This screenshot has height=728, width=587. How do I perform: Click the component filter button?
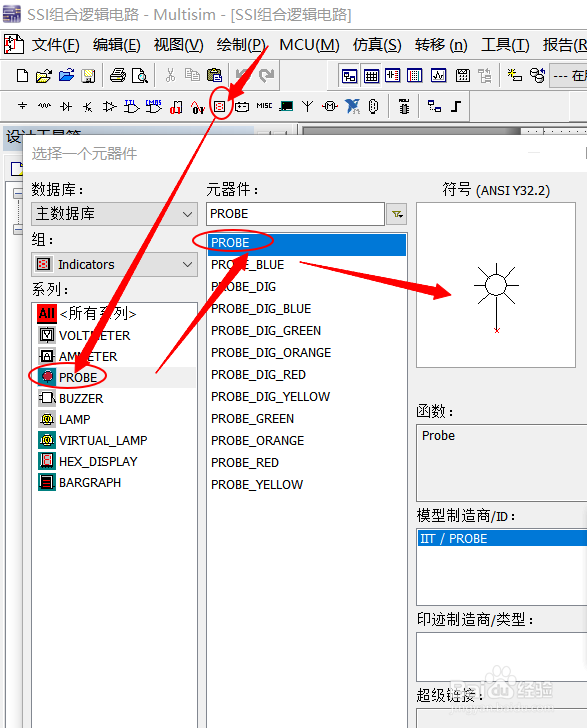point(397,214)
